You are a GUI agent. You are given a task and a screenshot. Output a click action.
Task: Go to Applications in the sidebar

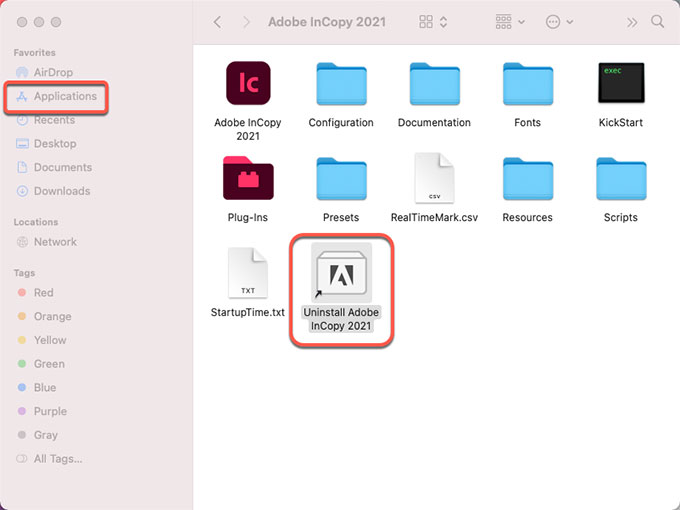pyautogui.click(x=56, y=96)
